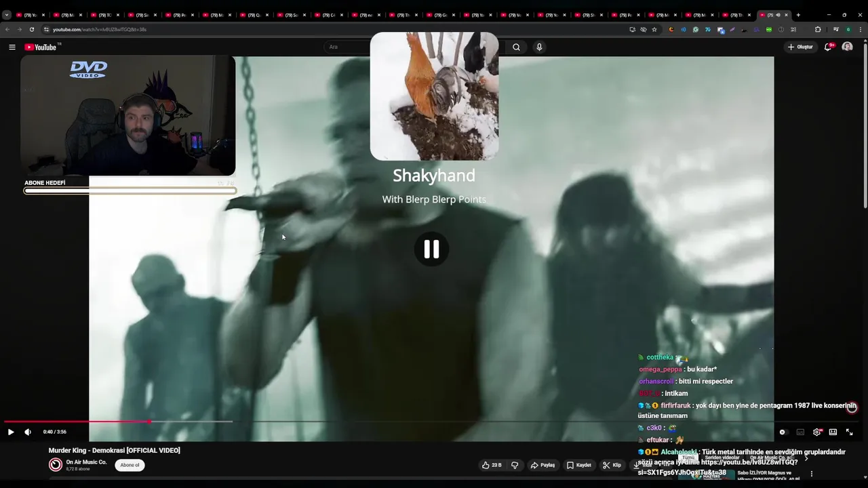
Task: Subscribe with the Abone ol button
Action: point(130,465)
